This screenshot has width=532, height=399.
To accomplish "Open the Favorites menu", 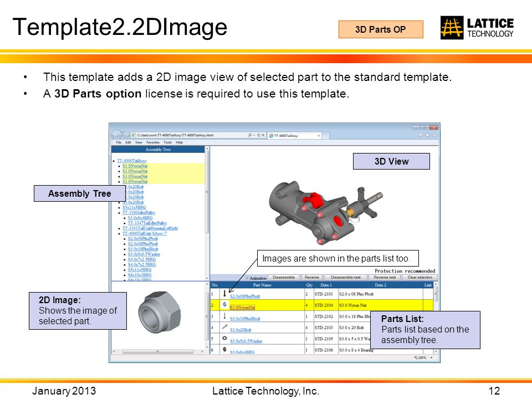I will (x=153, y=142).
